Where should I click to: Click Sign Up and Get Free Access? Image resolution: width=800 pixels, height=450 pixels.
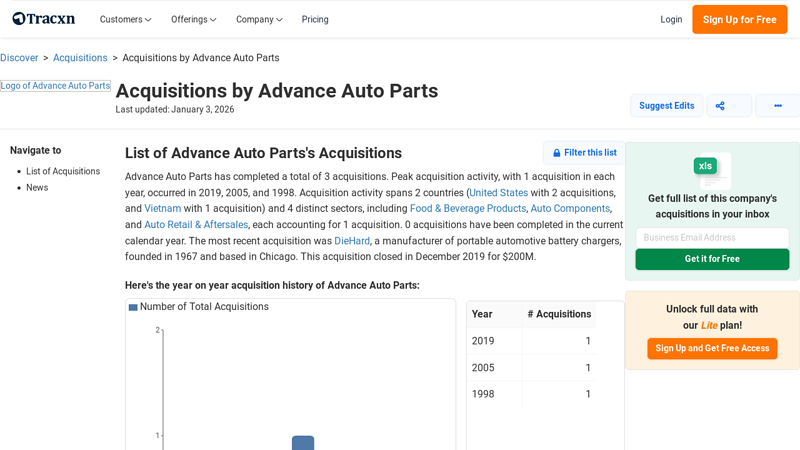(712, 348)
